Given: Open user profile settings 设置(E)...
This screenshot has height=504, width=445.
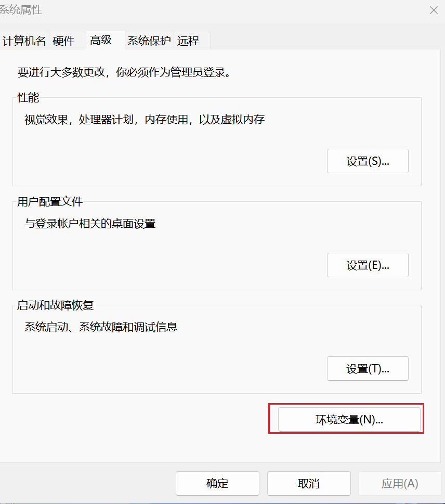Looking at the screenshot, I should coord(368,265).
